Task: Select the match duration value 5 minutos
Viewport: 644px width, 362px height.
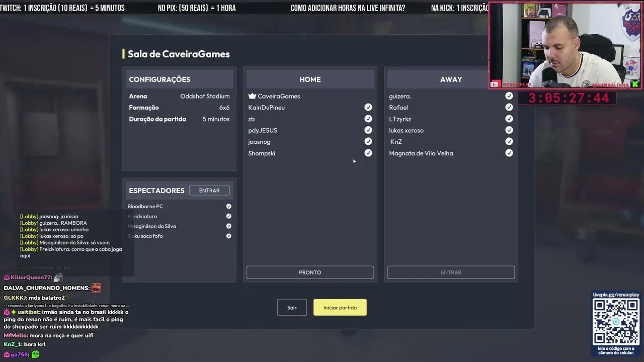Action: click(216, 119)
